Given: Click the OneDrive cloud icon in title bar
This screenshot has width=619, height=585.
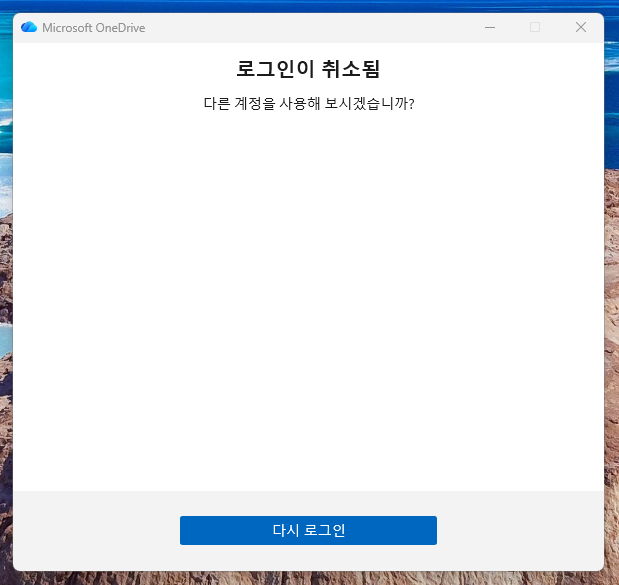Looking at the screenshot, I should tap(29, 27).
